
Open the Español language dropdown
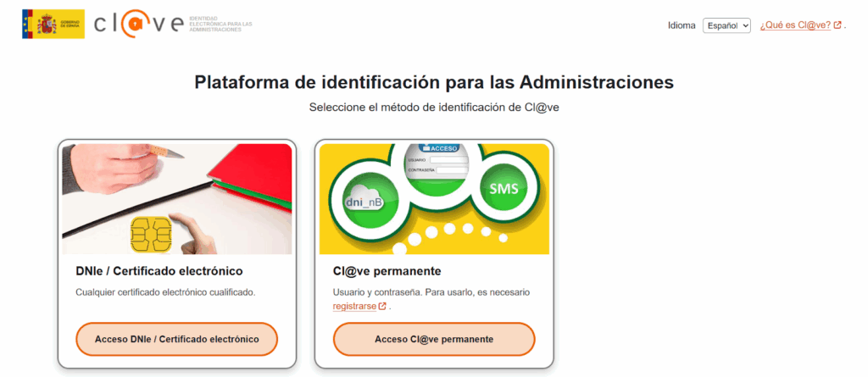726,25
